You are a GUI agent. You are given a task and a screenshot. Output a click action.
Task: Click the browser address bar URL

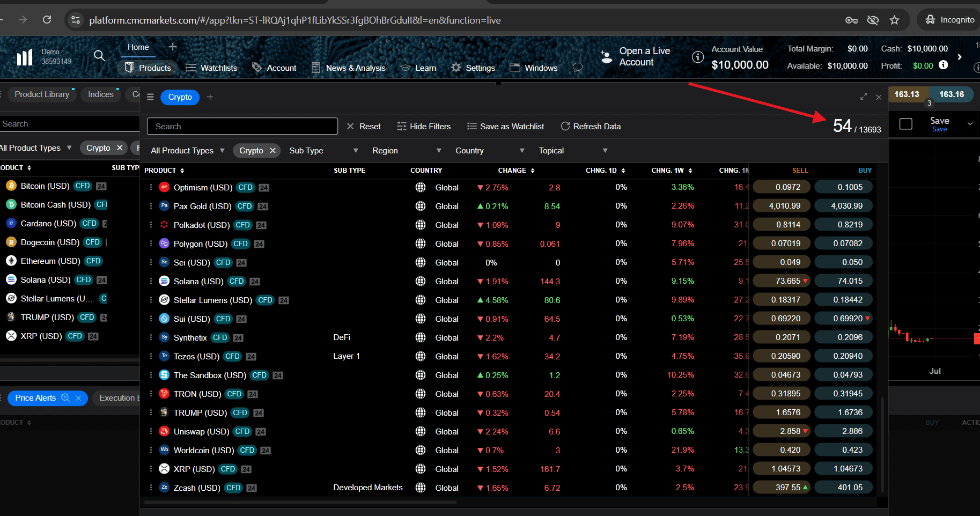point(295,20)
